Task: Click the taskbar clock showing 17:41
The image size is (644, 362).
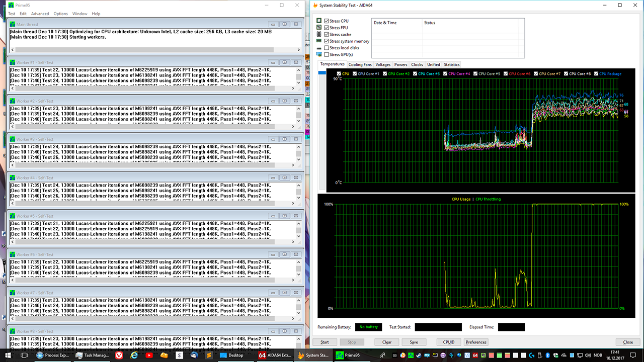Action: pyautogui.click(x=614, y=355)
